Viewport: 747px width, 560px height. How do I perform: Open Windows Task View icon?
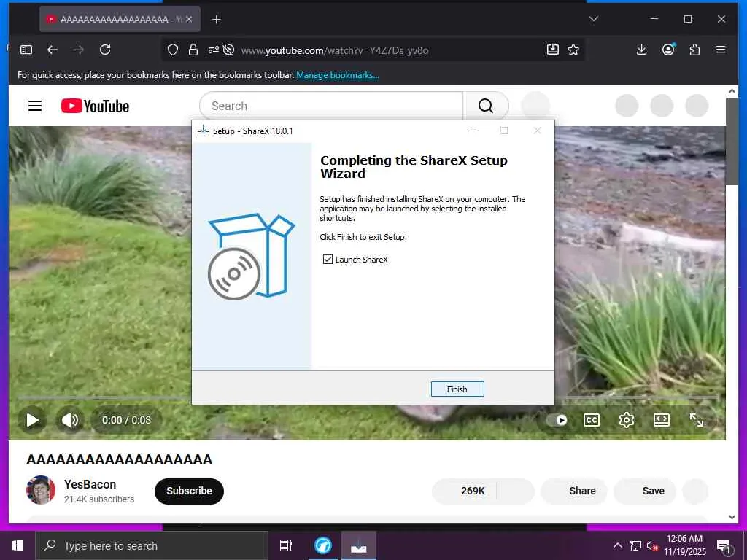pyautogui.click(x=285, y=545)
